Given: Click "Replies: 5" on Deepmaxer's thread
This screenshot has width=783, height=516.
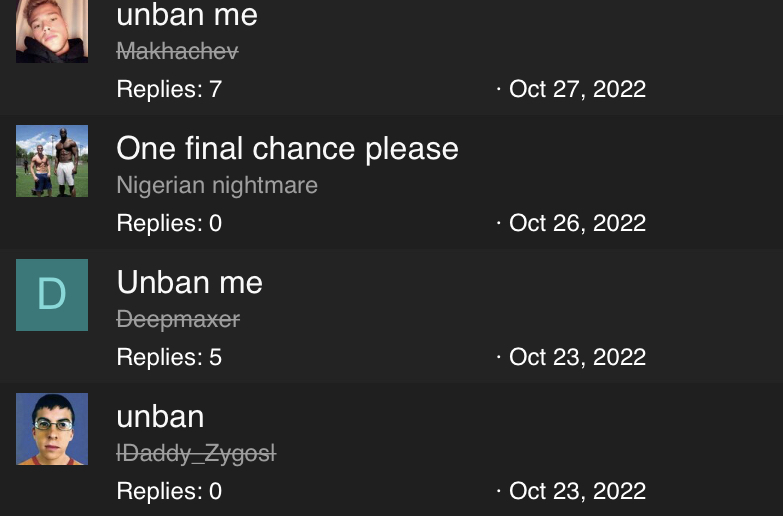Looking at the screenshot, I should [x=169, y=357].
